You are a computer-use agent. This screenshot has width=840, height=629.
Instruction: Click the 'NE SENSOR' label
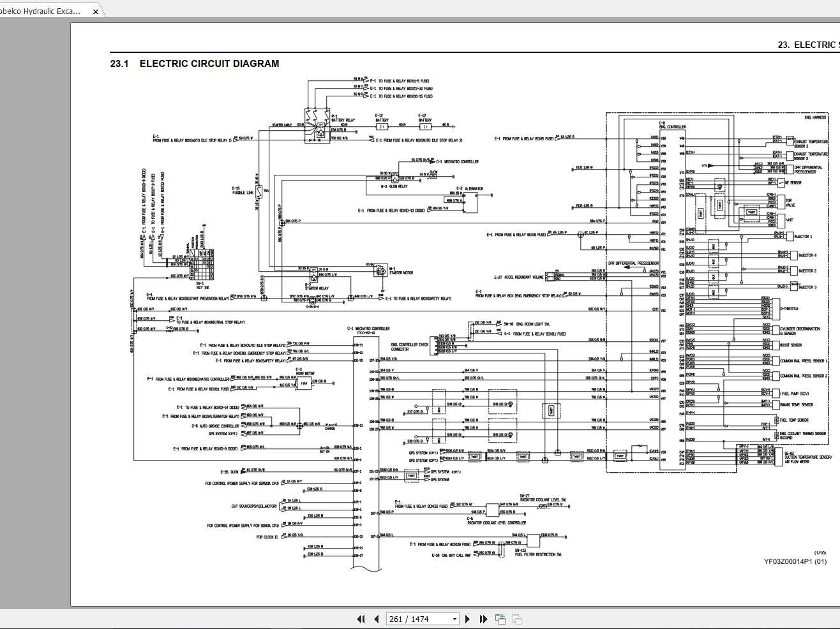pyautogui.click(x=793, y=183)
